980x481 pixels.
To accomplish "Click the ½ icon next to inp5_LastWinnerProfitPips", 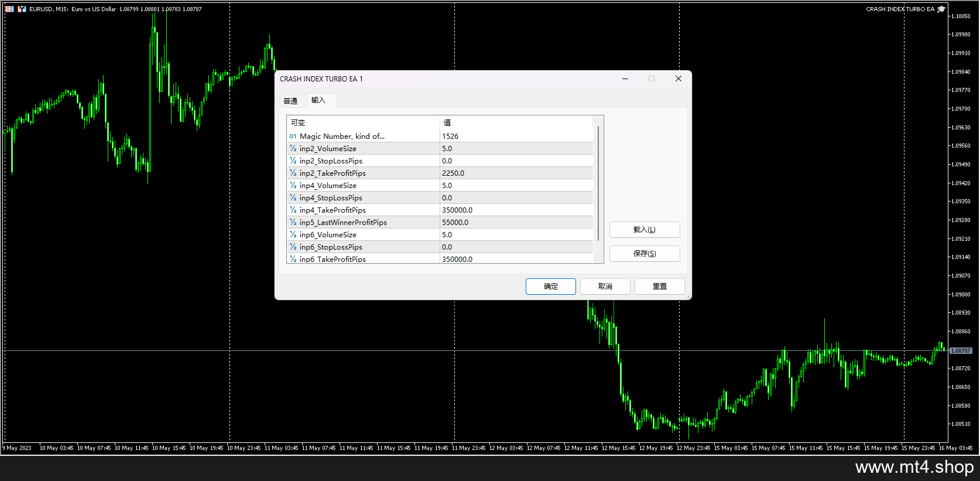I will coord(293,222).
